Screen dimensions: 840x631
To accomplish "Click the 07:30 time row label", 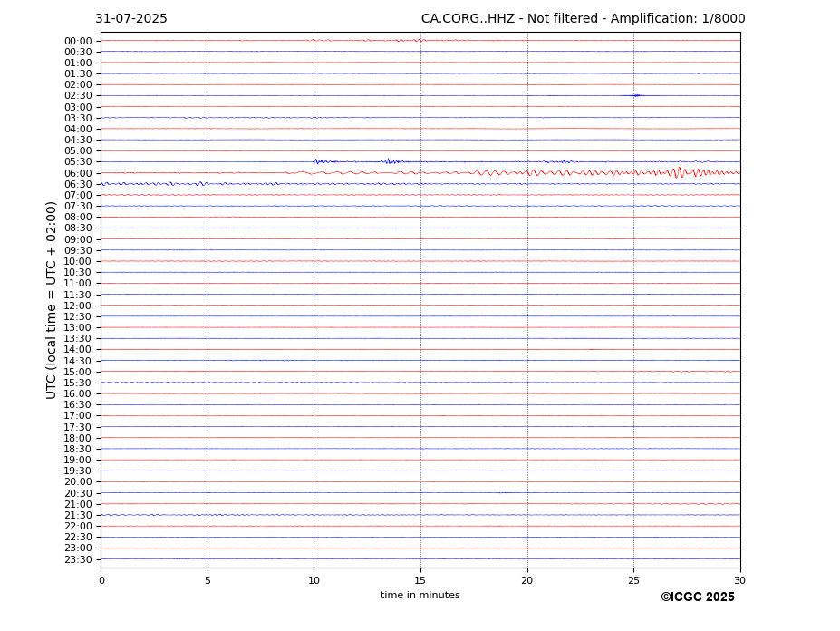I will click(x=78, y=207).
